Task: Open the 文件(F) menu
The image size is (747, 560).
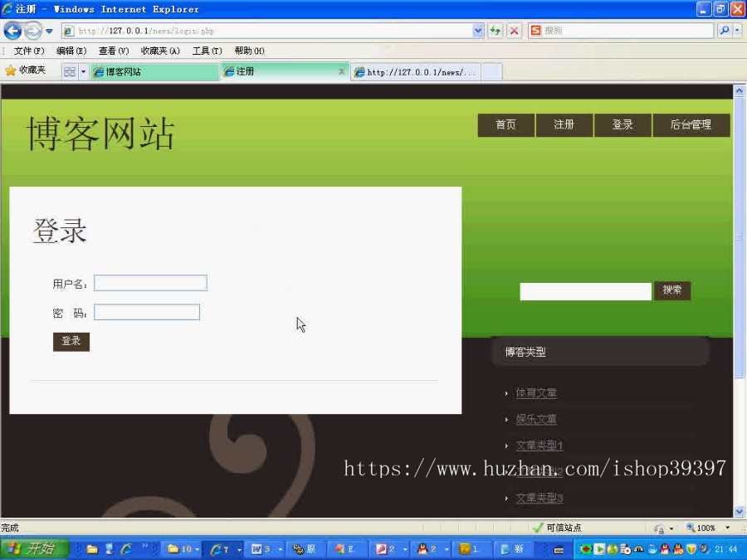Action: (29, 51)
